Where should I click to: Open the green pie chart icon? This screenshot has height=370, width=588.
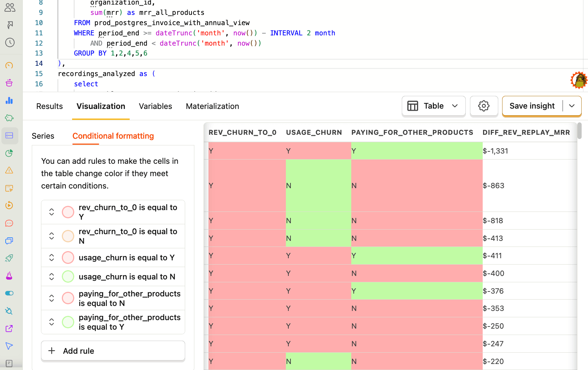coord(10,153)
